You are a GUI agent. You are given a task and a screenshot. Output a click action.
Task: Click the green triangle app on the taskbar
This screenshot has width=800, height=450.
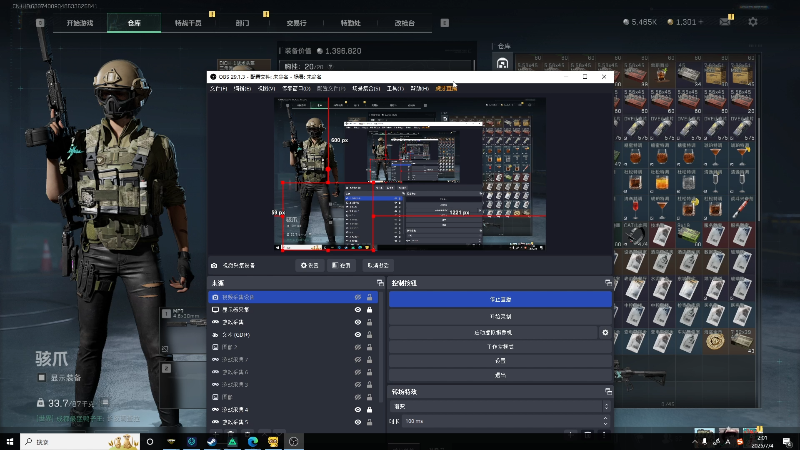232,441
